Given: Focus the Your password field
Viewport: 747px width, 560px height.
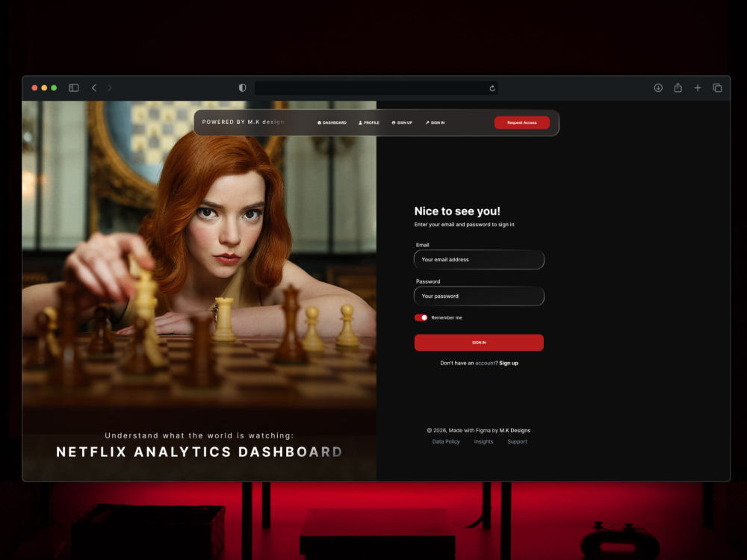Looking at the screenshot, I should pos(479,296).
